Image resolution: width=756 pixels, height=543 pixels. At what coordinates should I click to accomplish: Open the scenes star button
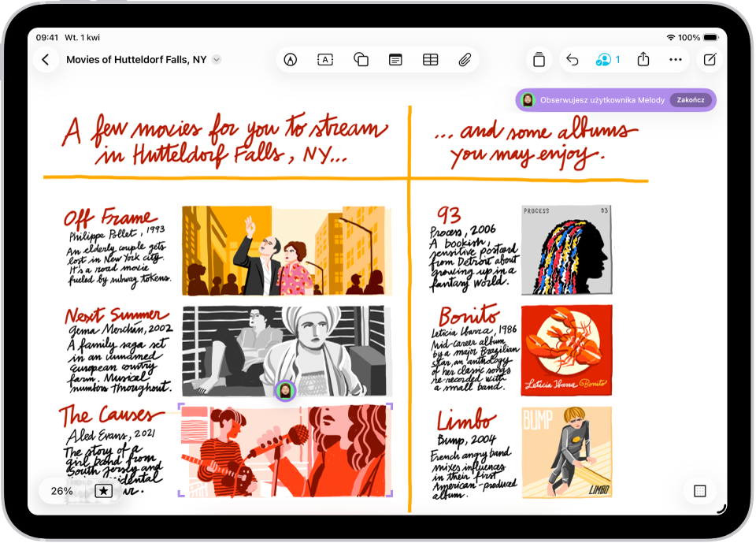click(x=103, y=491)
